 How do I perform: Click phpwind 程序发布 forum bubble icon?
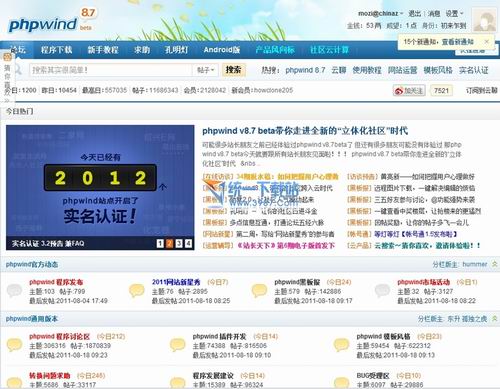point(14,290)
